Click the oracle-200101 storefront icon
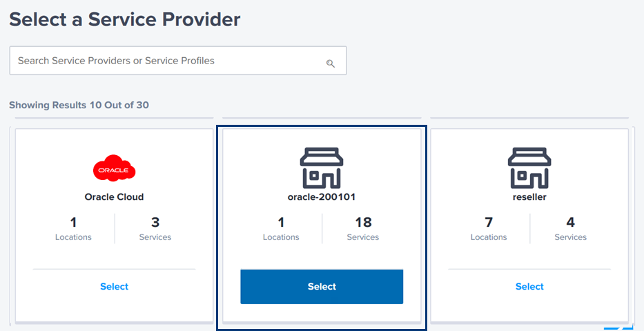The width and height of the screenshot is (644, 331). 322,168
